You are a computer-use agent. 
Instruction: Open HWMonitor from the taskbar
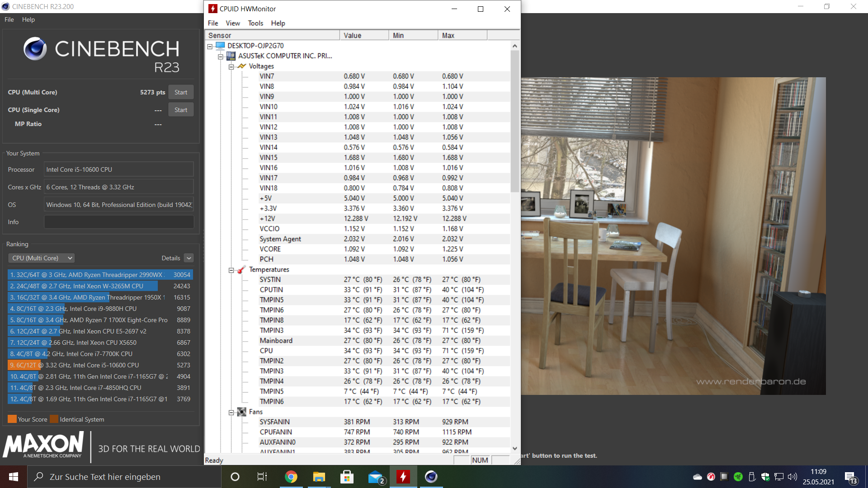coord(403,477)
